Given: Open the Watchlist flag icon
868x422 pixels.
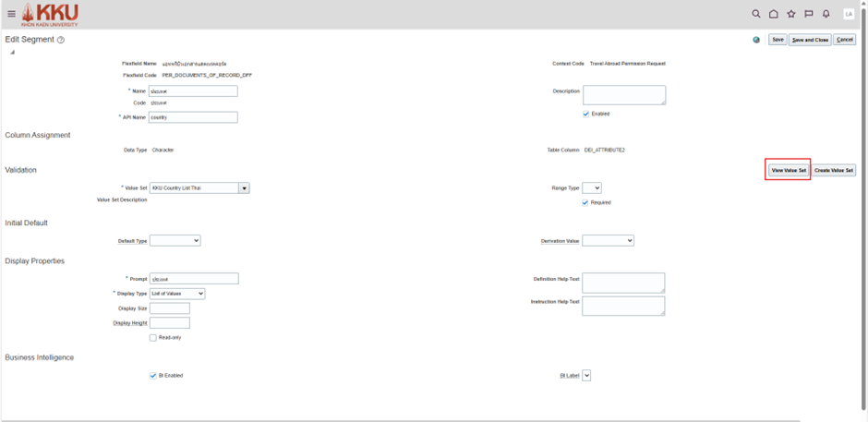Looking at the screenshot, I should pyautogui.click(x=809, y=14).
